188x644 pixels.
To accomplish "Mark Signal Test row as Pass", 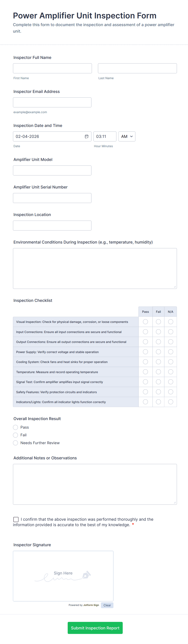I will 145,382.
